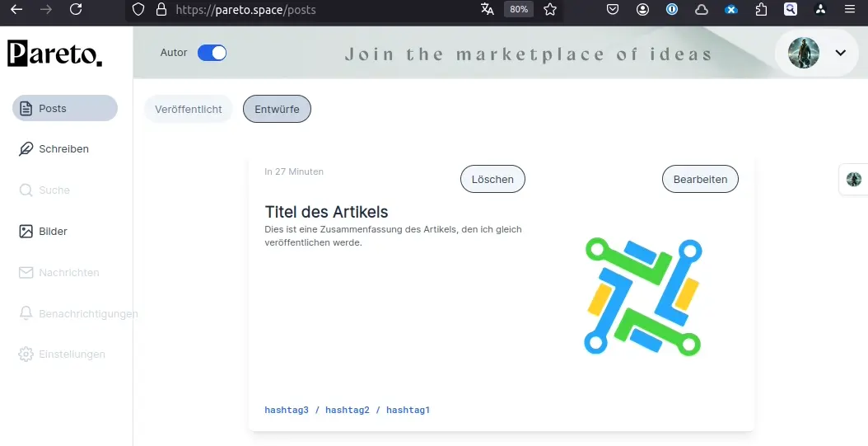Click the Schreiben feather icon

26,149
